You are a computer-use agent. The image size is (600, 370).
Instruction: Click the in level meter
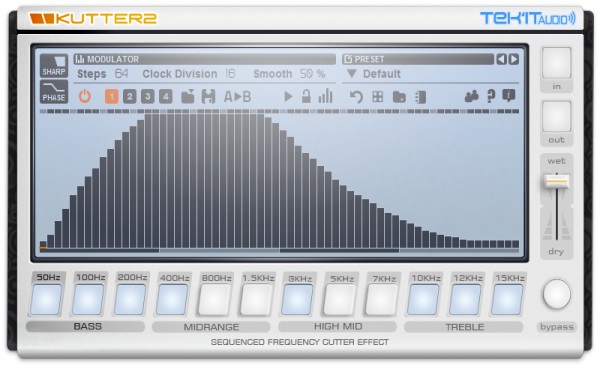coord(556,63)
